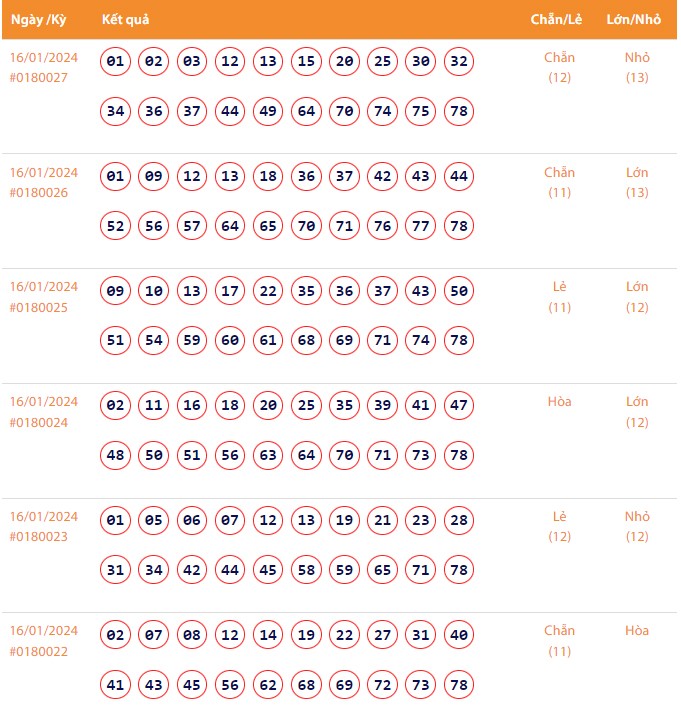Click the Hòa result for draw #0180022
The width and height of the screenshot is (681, 719).
coord(637,631)
